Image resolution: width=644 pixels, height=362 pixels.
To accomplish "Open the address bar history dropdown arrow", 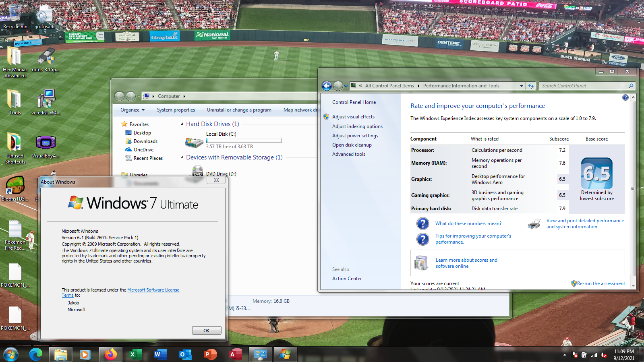I will 522,86.
